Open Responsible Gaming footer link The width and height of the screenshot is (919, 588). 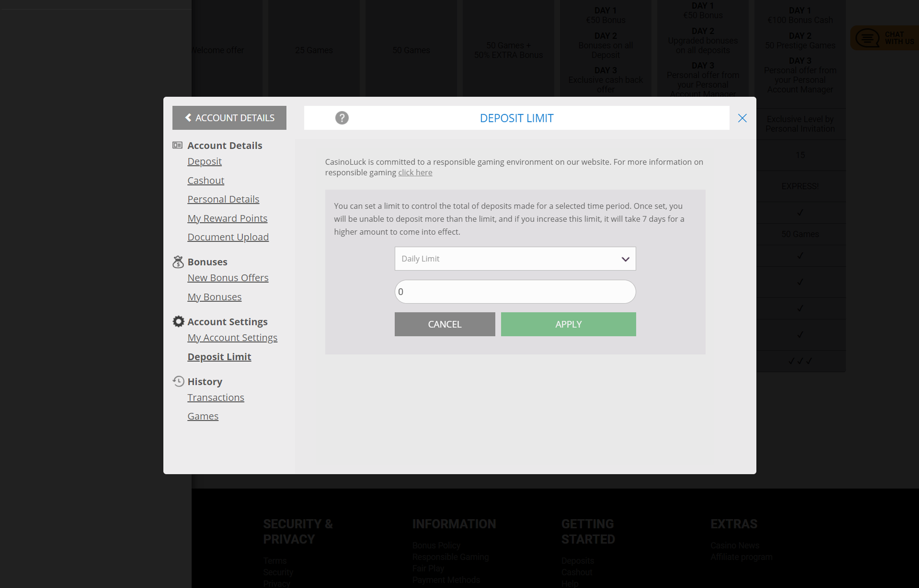pyautogui.click(x=450, y=557)
